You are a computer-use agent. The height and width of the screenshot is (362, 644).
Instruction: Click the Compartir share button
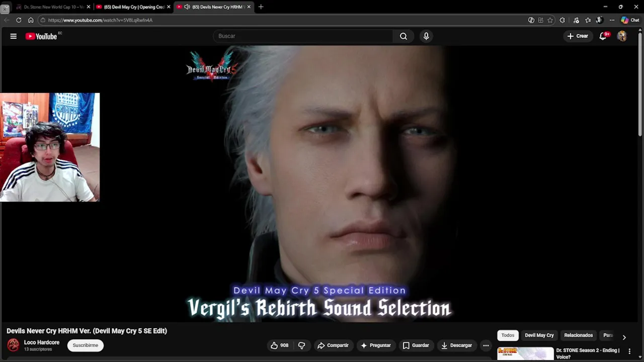pos(333,345)
